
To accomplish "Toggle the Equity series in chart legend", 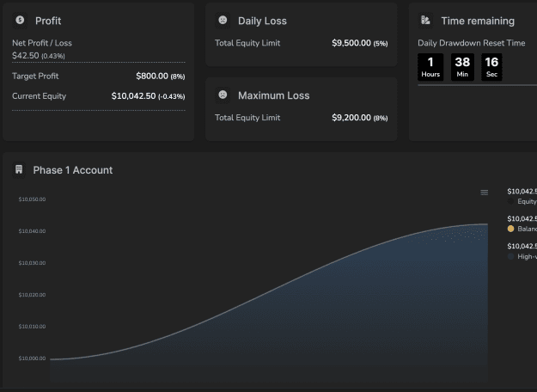I will click(510, 201).
